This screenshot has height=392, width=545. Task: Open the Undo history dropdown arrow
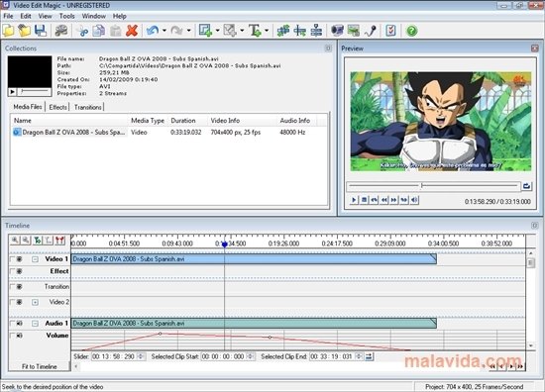(164, 31)
